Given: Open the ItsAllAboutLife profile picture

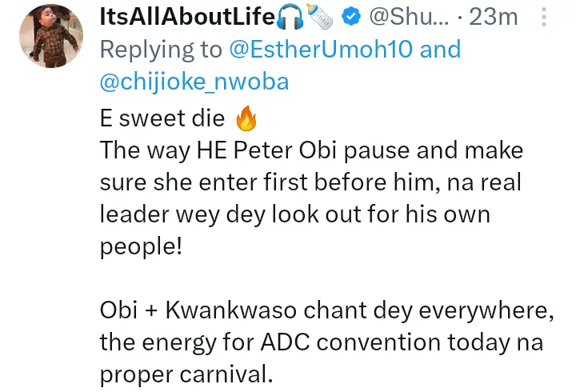Looking at the screenshot, I should pyautogui.click(x=50, y=38).
